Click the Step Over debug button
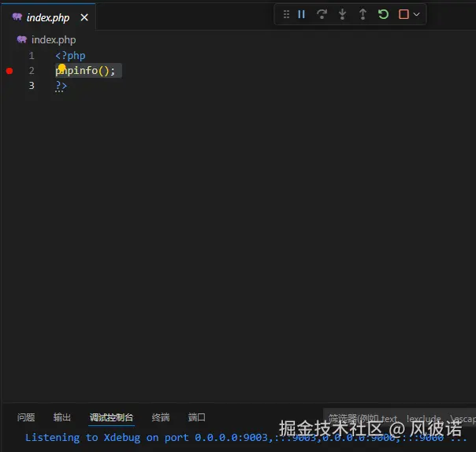476x452 pixels. tap(322, 14)
